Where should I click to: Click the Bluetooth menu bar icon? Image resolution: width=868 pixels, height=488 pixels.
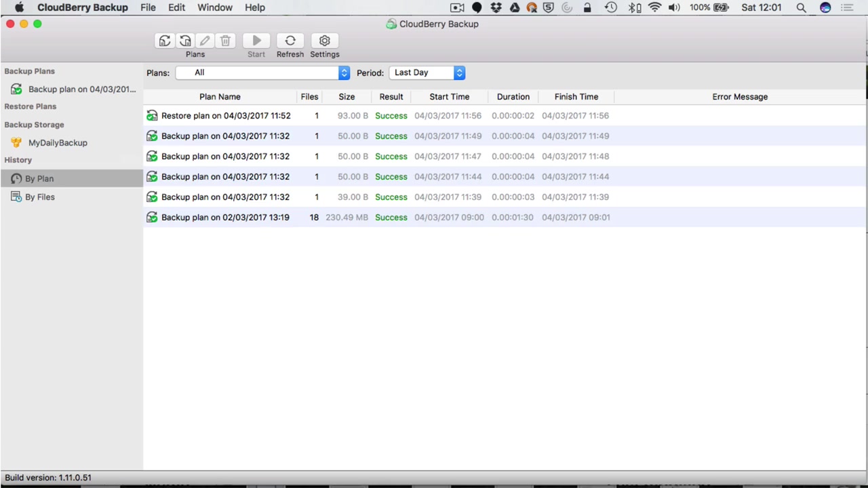(x=634, y=7)
